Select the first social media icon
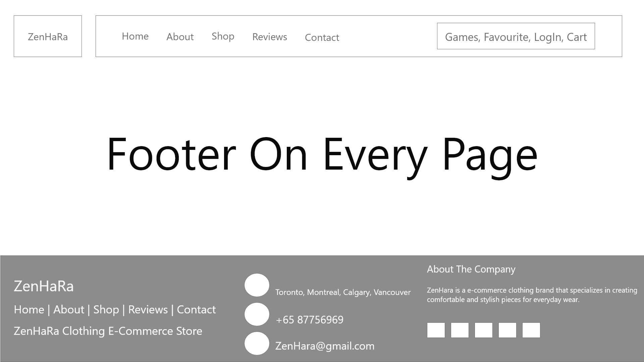Image resolution: width=644 pixels, height=362 pixels. coord(436,330)
